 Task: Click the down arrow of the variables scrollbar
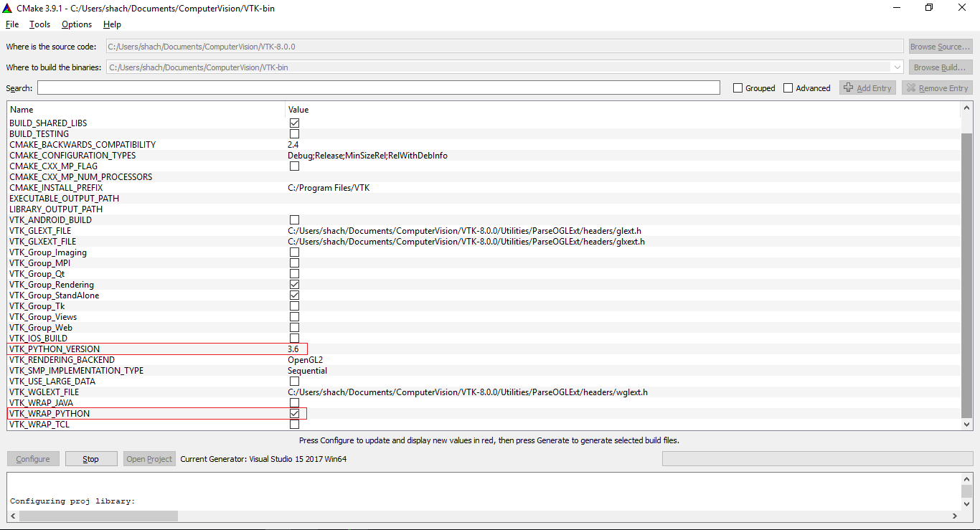click(966, 425)
